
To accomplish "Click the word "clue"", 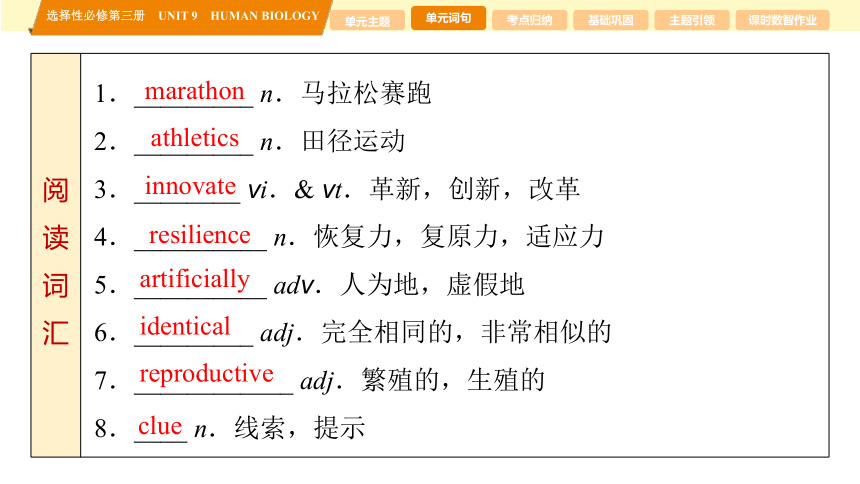I will pos(160,426).
